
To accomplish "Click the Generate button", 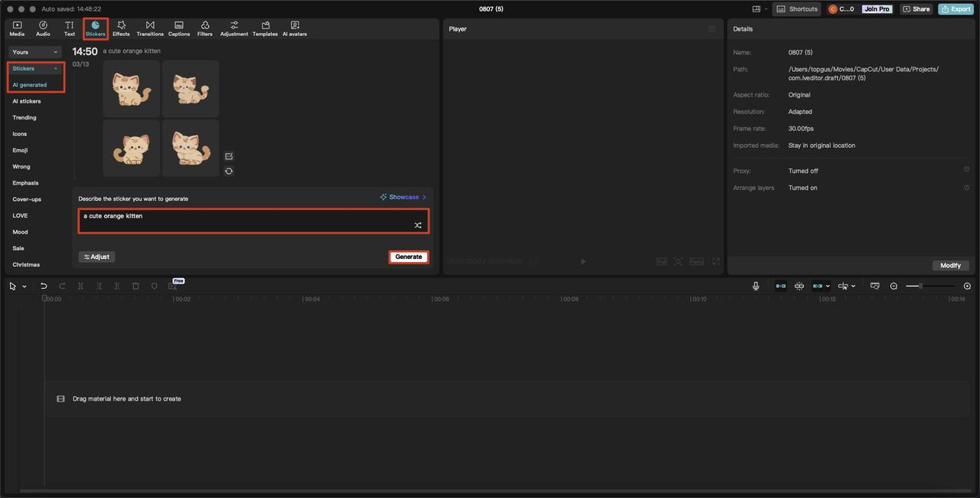I will click(x=409, y=257).
